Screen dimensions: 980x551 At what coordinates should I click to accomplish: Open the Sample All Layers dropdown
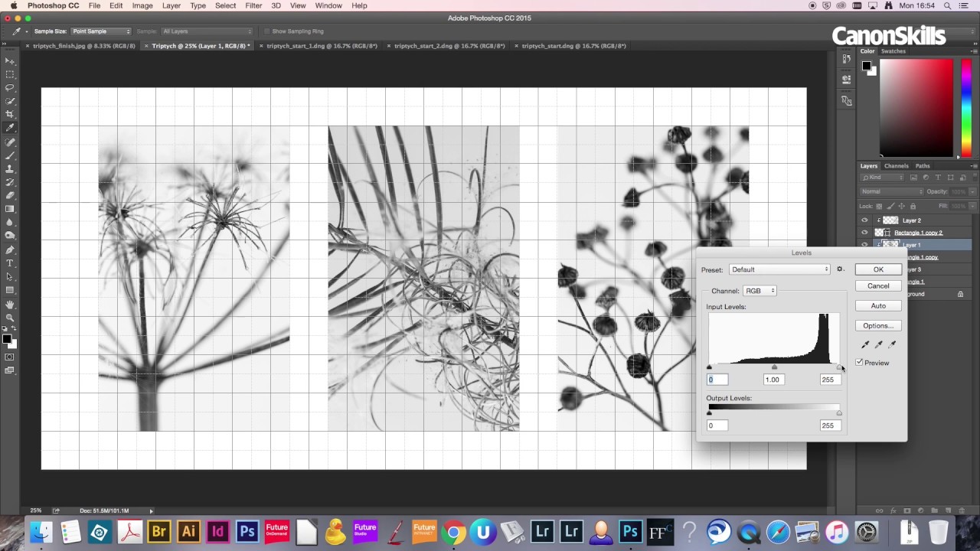point(206,31)
